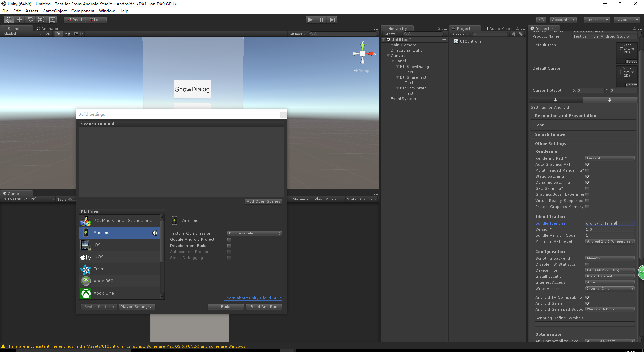Image resolution: width=644 pixels, height=352 pixels.
Task: Open the GameObject menu
Action: pos(54,11)
